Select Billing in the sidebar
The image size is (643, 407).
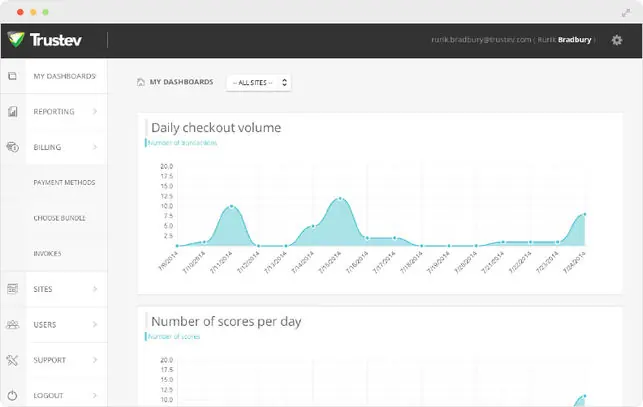click(47, 147)
